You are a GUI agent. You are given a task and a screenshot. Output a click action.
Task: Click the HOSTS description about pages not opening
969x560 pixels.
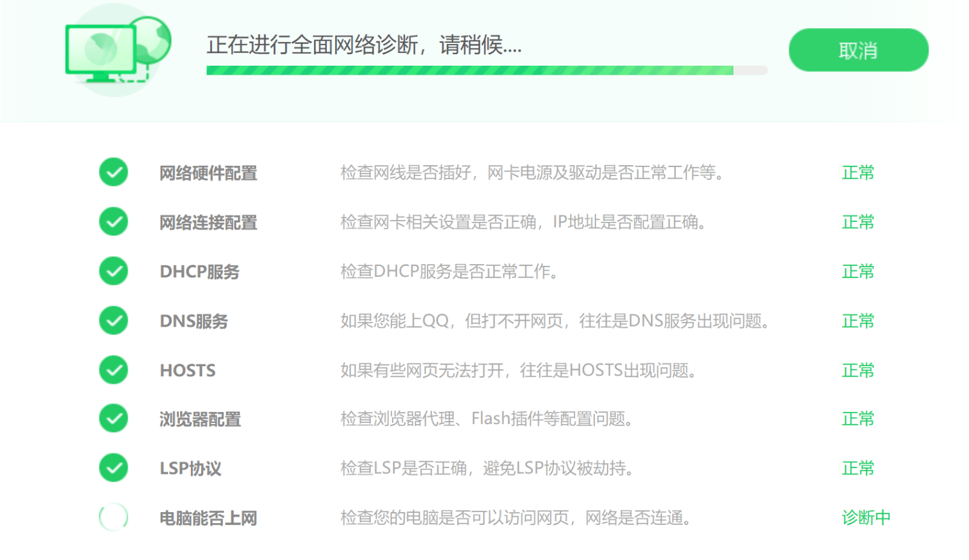(518, 370)
